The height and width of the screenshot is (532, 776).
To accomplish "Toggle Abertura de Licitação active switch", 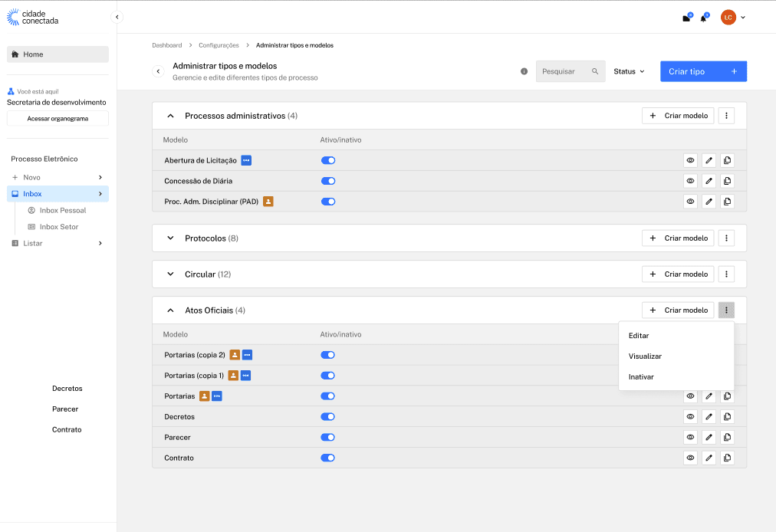I will (x=328, y=160).
